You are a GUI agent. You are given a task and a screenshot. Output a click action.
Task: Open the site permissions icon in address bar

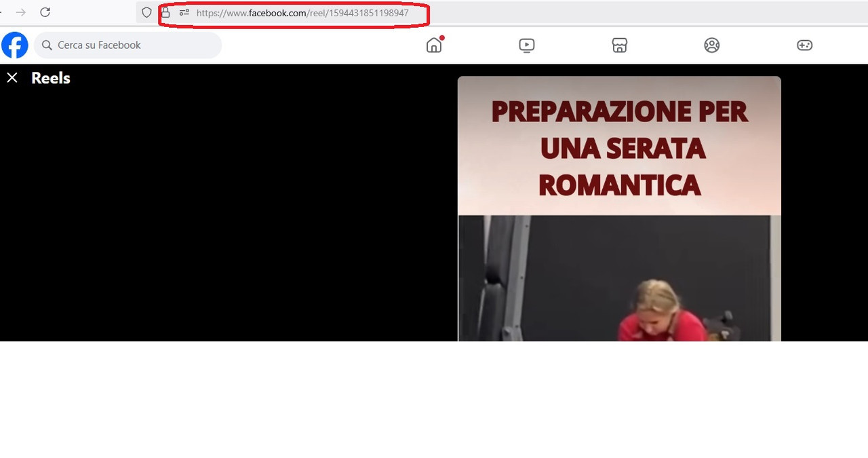(x=184, y=12)
